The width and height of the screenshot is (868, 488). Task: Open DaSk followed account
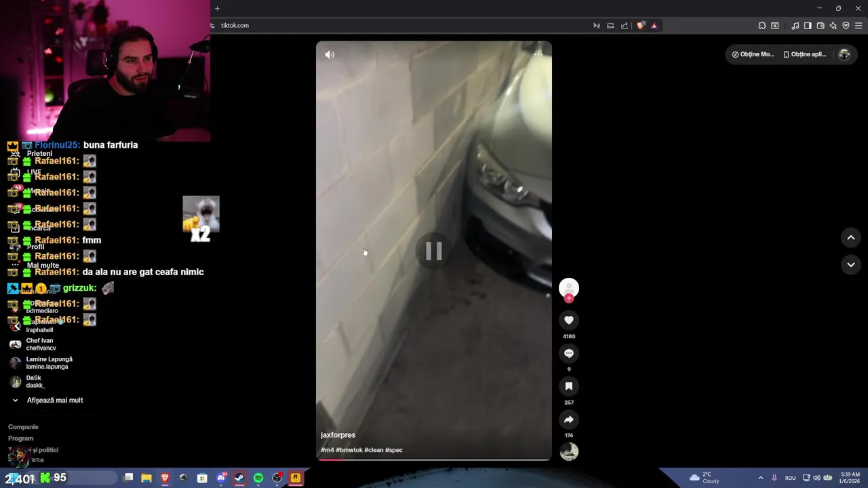point(27,382)
